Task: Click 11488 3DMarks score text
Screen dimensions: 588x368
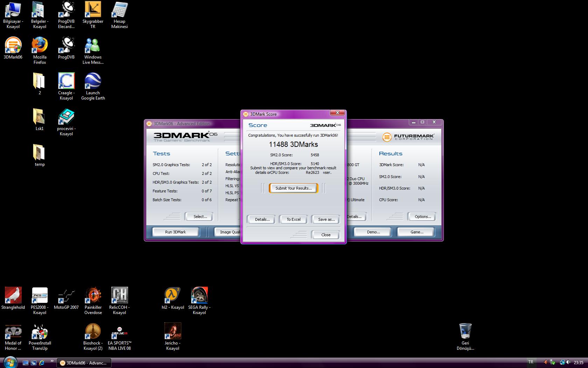Action: (293, 144)
